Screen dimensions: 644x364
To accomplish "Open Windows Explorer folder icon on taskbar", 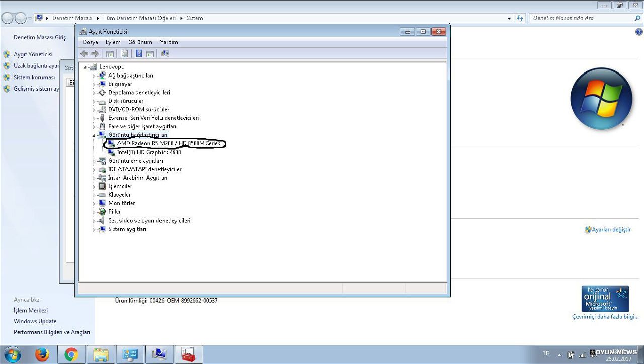I will [101, 355].
